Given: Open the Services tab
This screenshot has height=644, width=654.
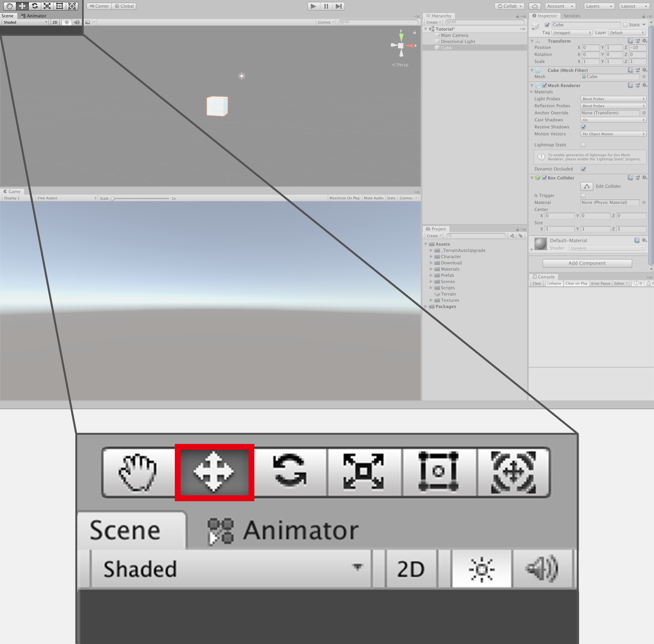Looking at the screenshot, I should pyautogui.click(x=571, y=16).
